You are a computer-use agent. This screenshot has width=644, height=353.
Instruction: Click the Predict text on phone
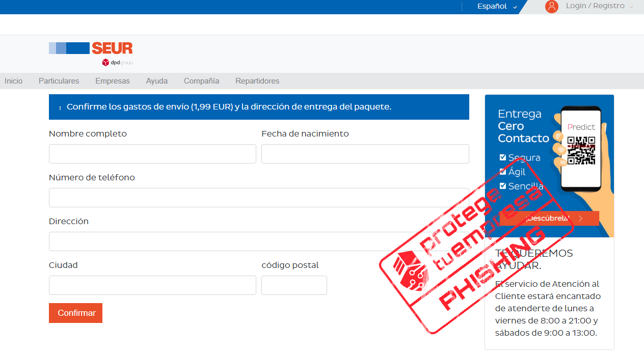pyautogui.click(x=581, y=127)
